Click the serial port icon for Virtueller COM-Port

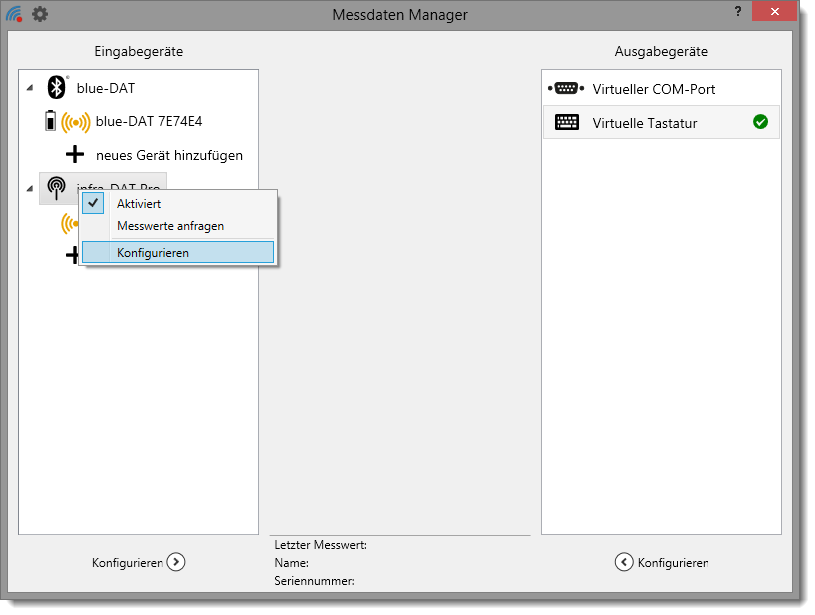(x=565, y=89)
